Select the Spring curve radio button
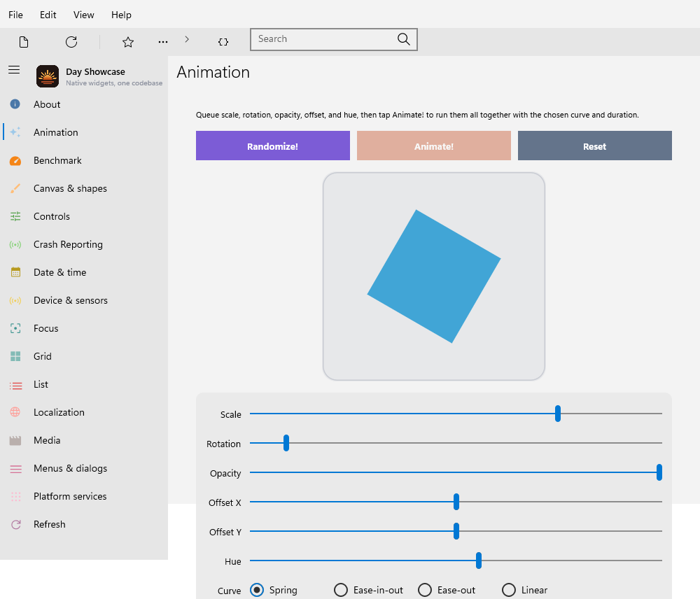 pyautogui.click(x=257, y=590)
